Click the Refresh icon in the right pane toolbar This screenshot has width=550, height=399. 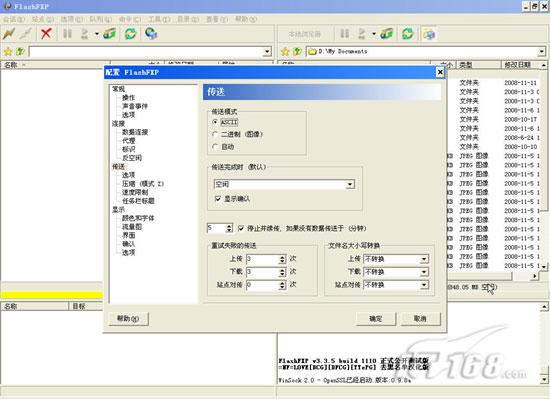[x=408, y=34]
